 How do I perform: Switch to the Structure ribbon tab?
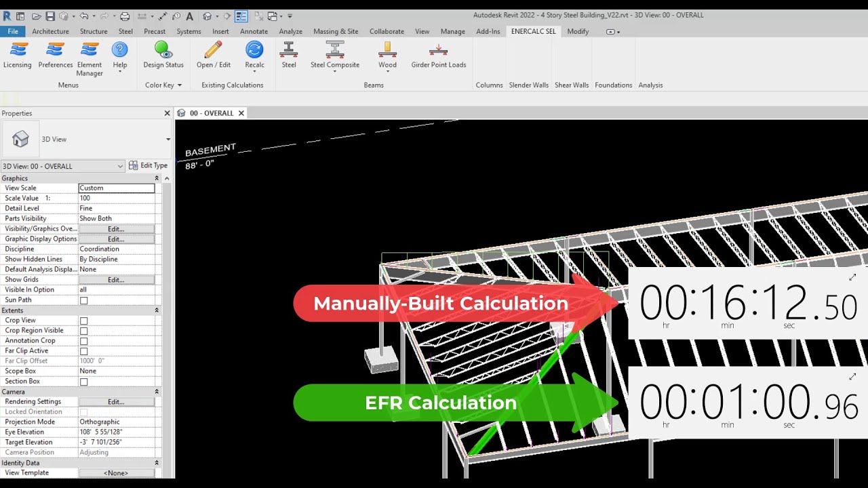click(94, 31)
